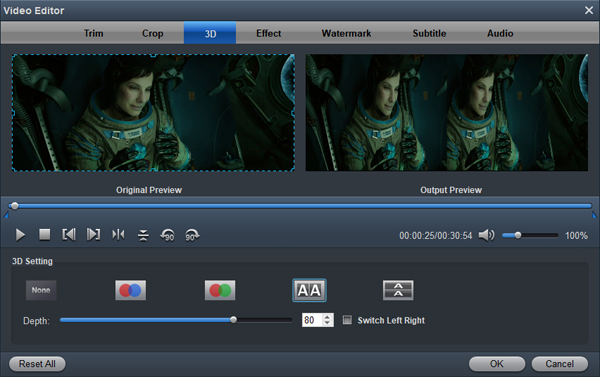
Task: Click the 00:00:25/00:30:54 time display
Action: click(435, 235)
